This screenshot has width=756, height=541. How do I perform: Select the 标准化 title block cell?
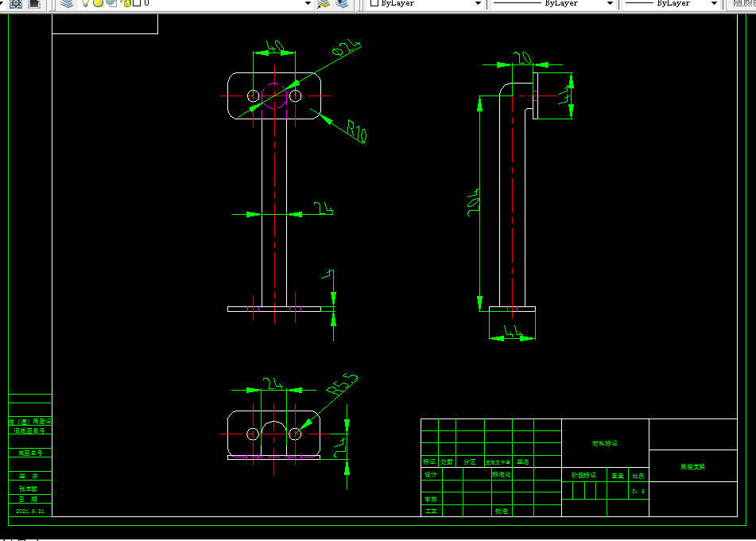(502, 475)
